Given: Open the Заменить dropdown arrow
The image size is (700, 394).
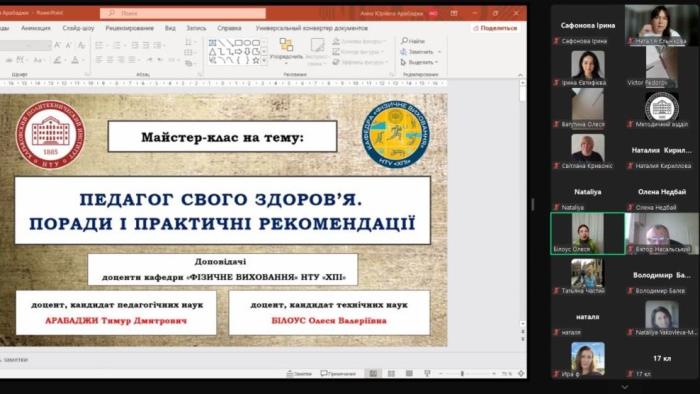Looking at the screenshot, I should (440, 52).
